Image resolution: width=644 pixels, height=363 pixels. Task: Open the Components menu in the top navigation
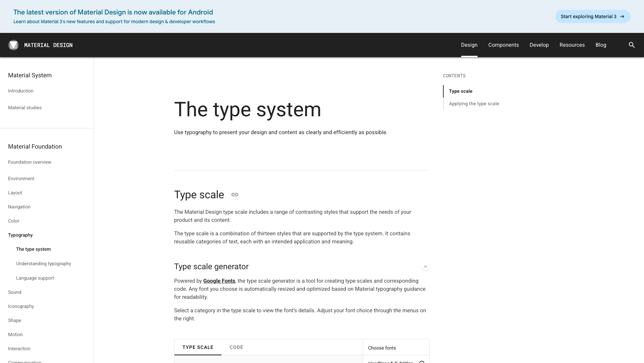(x=503, y=45)
